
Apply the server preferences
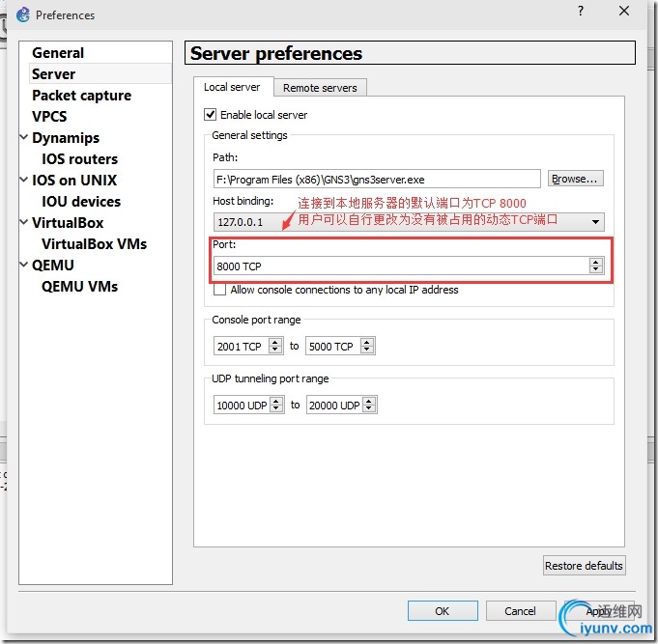(x=599, y=611)
